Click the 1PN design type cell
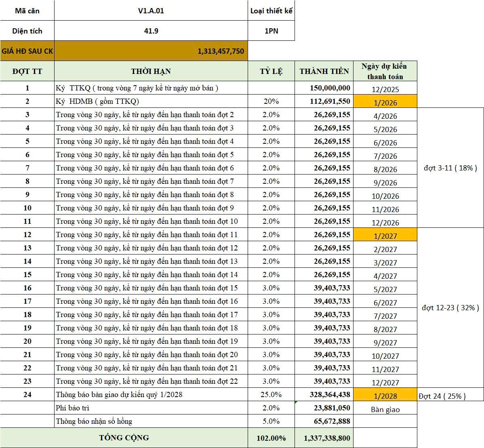Screen dimensions: 484x448 [271, 31]
